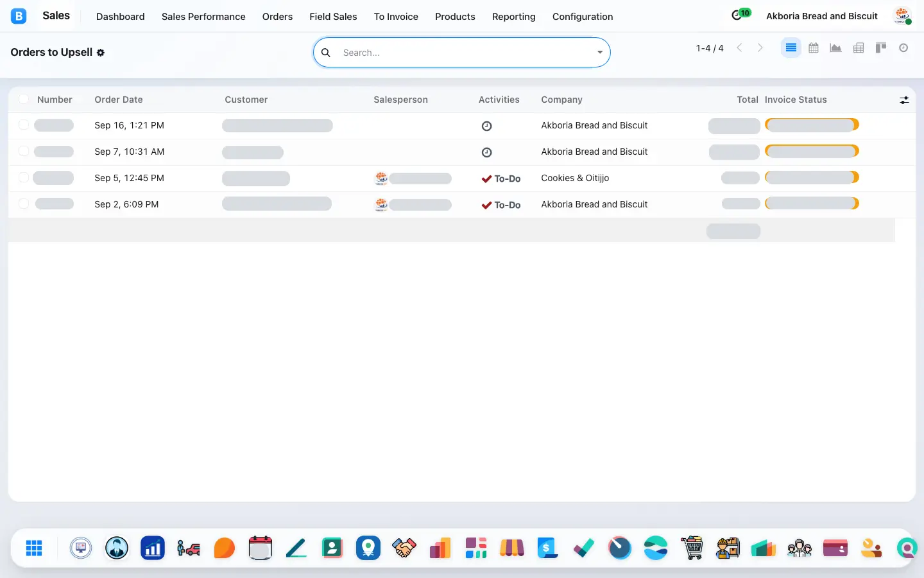Click the activity clock for Sep 7 order
The width and height of the screenshot is (924, 578).
click(x=486, y=152)
